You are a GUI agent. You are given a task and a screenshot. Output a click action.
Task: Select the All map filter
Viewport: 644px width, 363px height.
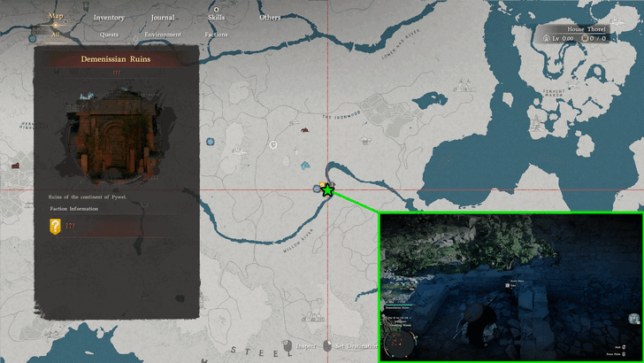pyautogui.click(x=56, y=35)
